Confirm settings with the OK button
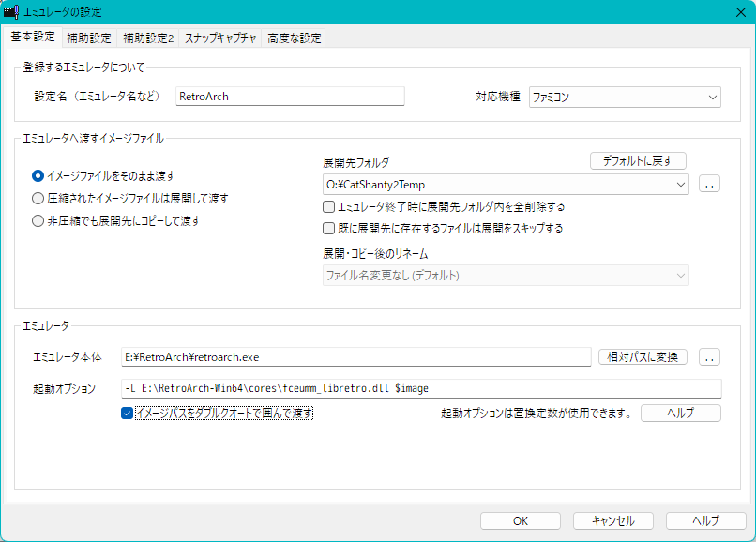This screenshot has width=756, height=542. pyautogui.click(x=521, y=521)
